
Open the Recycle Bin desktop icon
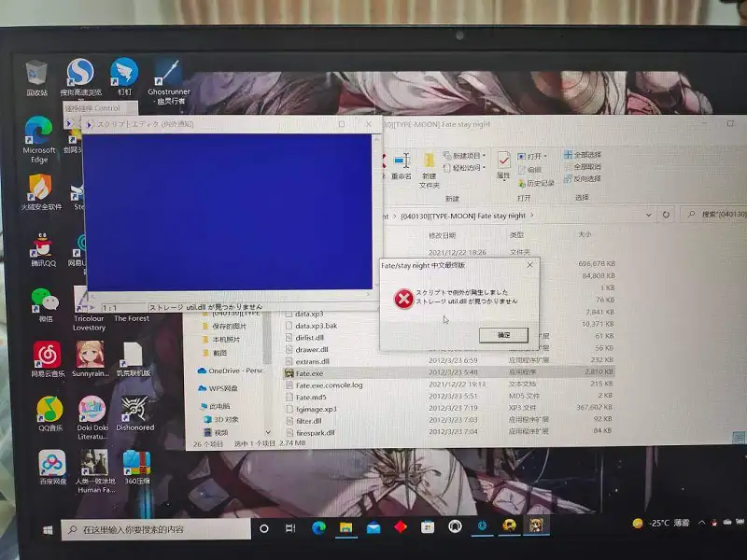click(36, 77)
